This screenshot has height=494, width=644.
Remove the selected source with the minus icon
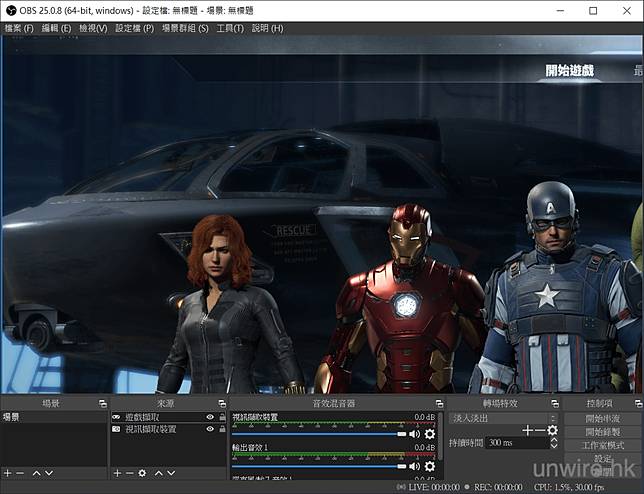point(130,473)
